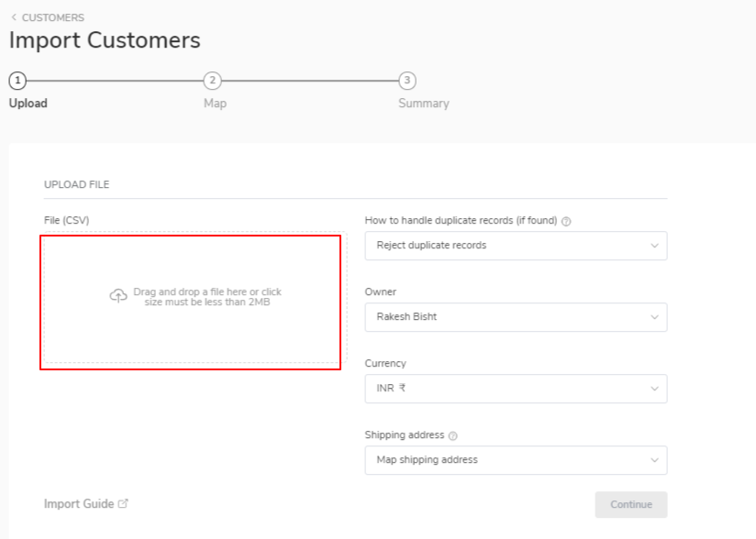Viewport: 756px width, 539px height.
Task: Click the 'File (CSV)' field label
Action: pos(66,220)
